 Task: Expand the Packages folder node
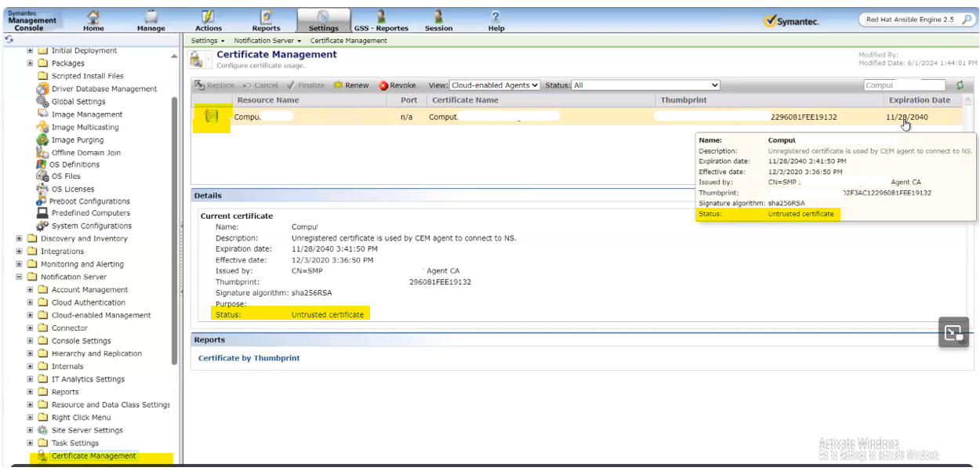pos(31,63)
